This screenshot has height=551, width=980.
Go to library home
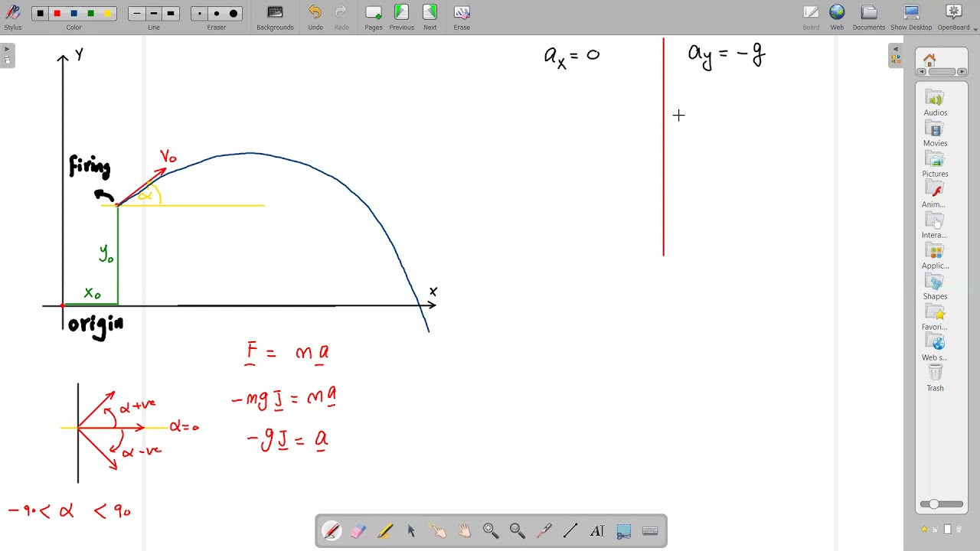(x=929, y=60)
